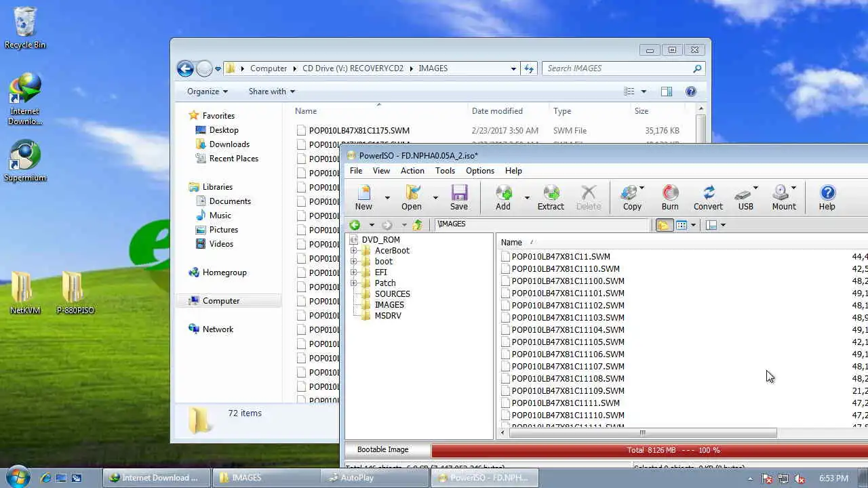Click the red capacity progress bar
Viewport: 868px width, 488px height.
(x=650, y=450)
